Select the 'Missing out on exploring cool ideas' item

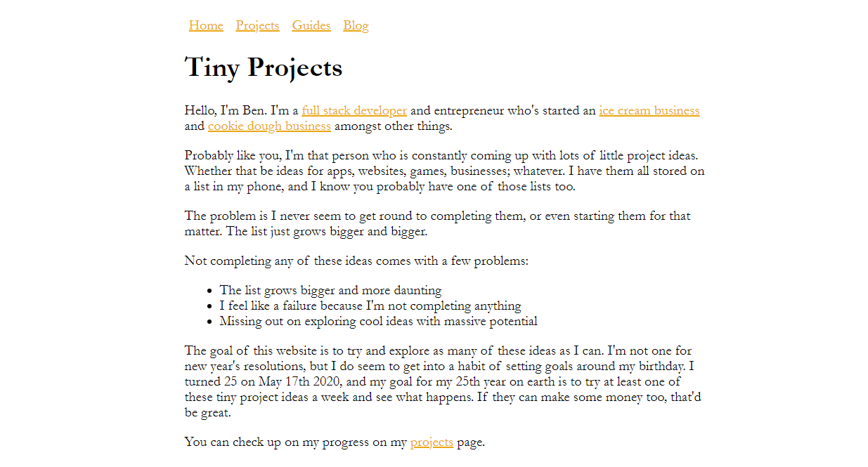coord(378,322)
